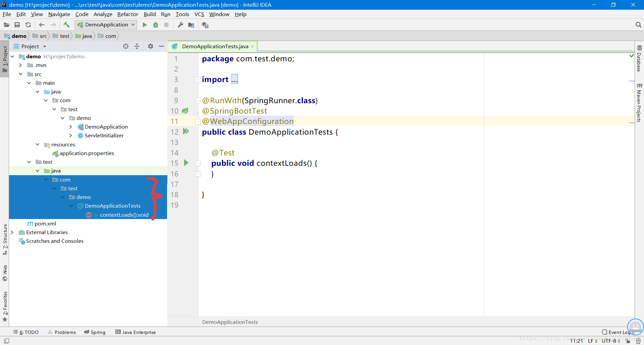
Task: Open Project Structure toolbar icon
Action: pos(191,25)
